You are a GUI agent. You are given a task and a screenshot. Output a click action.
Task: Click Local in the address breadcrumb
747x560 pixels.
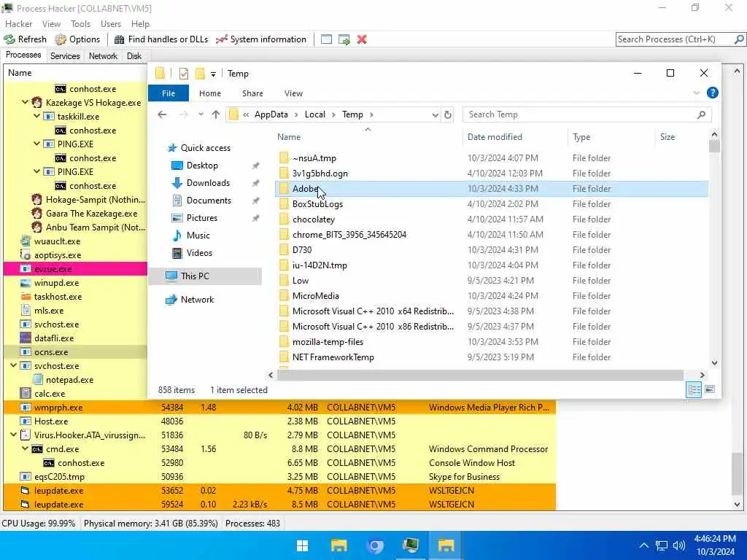(x=315, y=114)
